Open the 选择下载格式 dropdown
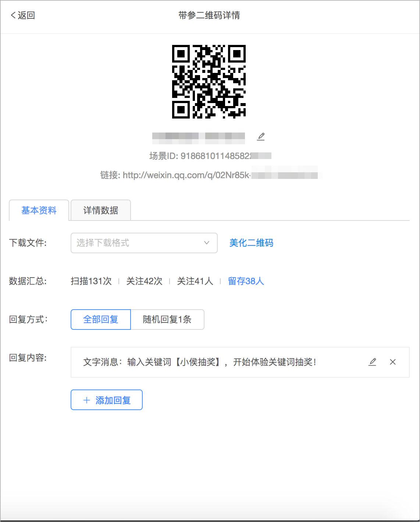The image size is (420, 522). point(144,243)
